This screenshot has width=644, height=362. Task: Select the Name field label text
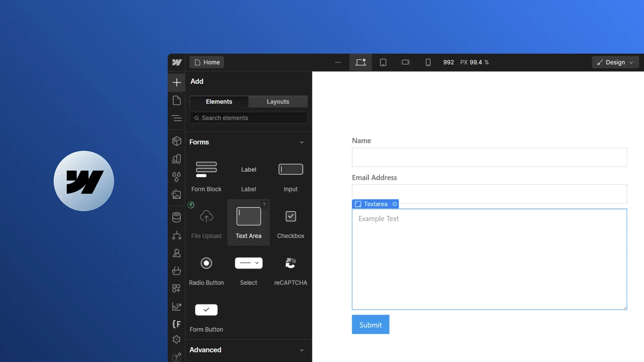362,141
